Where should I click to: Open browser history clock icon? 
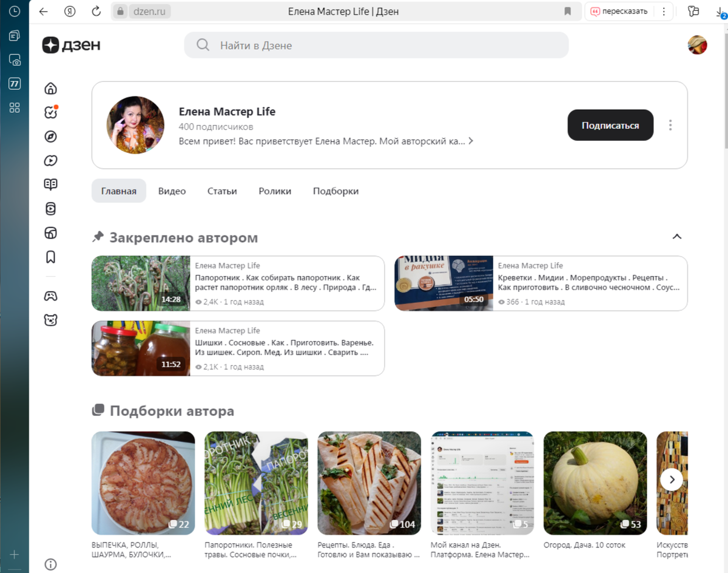tap(15, 11)
